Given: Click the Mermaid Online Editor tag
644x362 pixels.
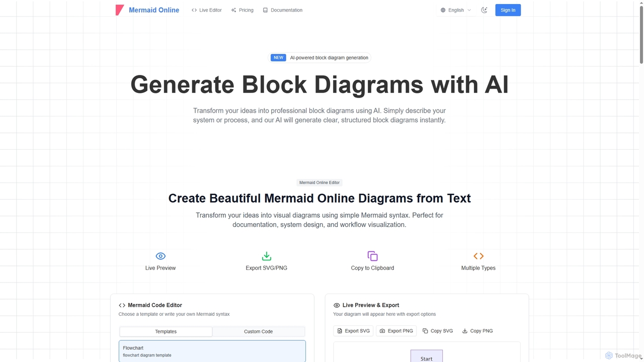Looking at the screenshot, I should click(319, 183).
